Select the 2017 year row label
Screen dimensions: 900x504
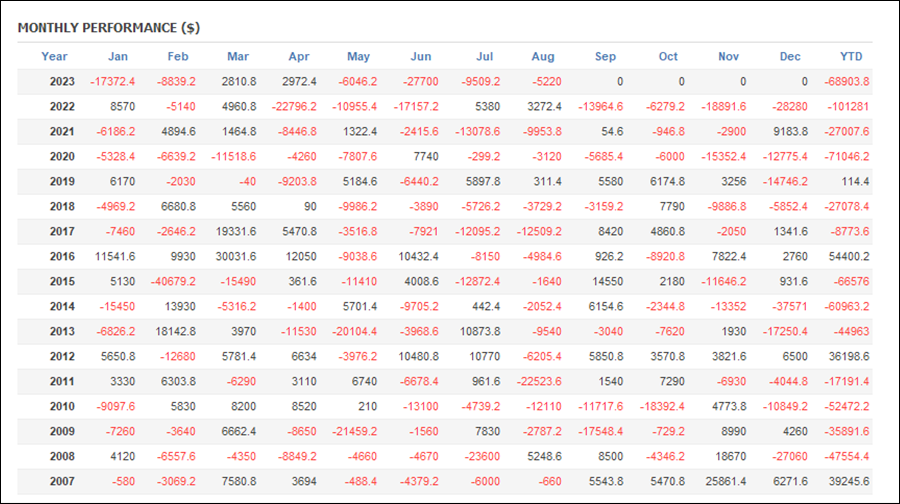tap(62, 231)
